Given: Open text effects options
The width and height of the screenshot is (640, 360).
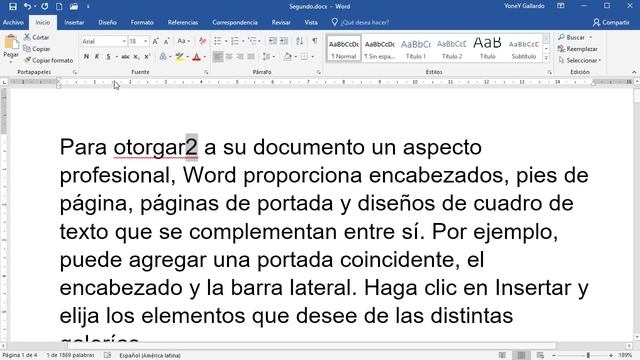Looking at the screenshot, I should point(163,57).
